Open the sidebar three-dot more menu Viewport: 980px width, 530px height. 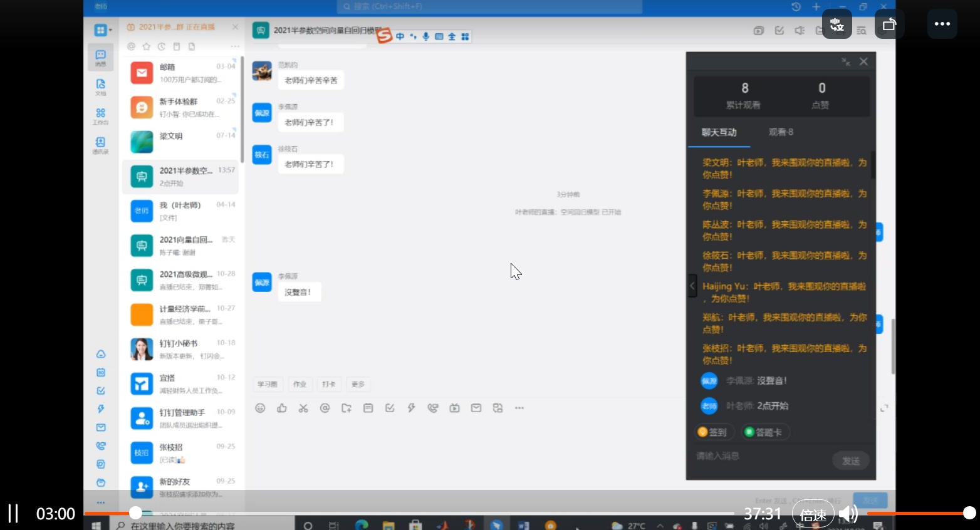tap(101, 502)
